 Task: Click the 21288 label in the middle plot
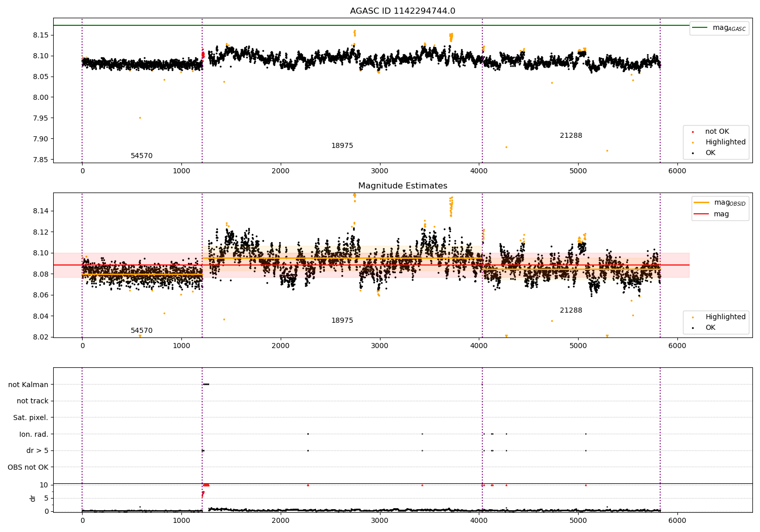571,311
